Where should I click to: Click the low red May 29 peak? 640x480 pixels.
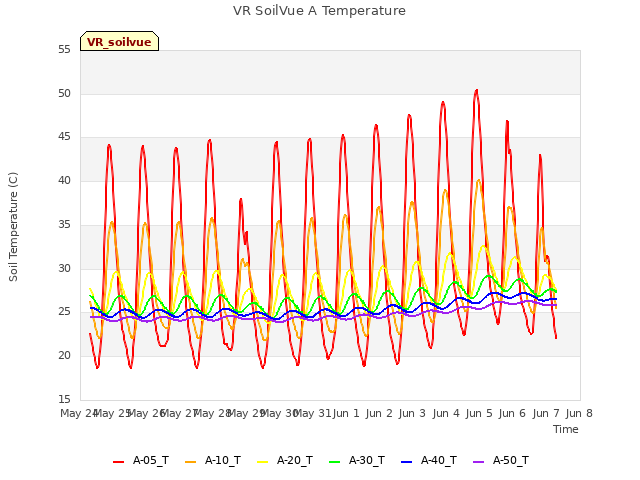[241, 200]
